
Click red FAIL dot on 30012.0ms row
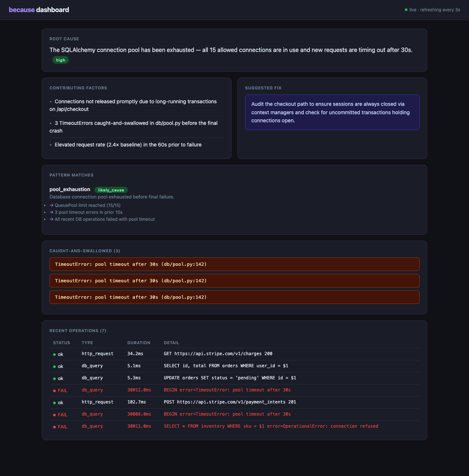click(55, 390)
